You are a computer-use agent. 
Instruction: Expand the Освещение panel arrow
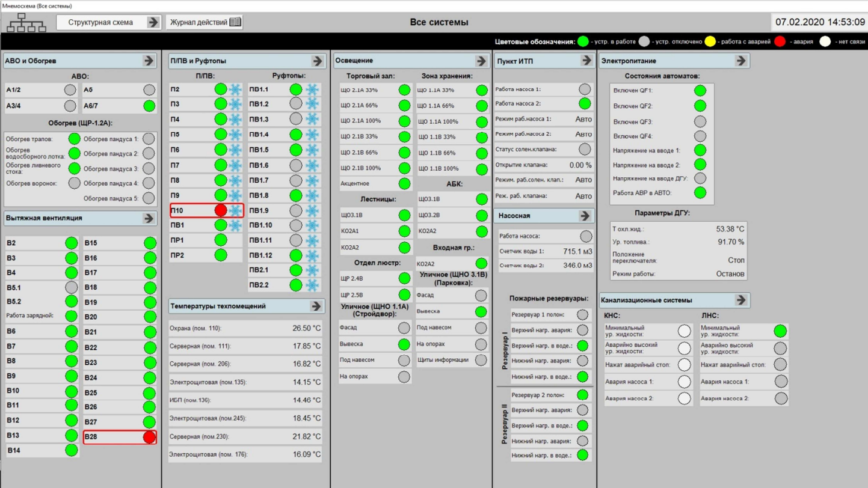pos(481,61)
